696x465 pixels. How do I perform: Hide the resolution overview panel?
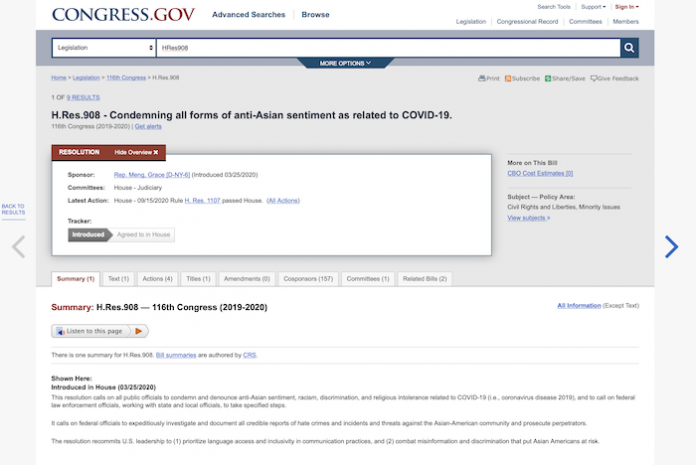tap(136, 152)
